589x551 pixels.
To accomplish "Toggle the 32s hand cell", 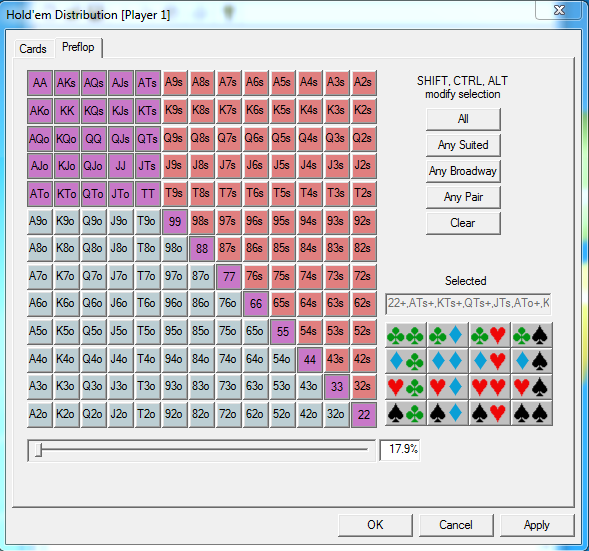I will (x=364, y=386).
